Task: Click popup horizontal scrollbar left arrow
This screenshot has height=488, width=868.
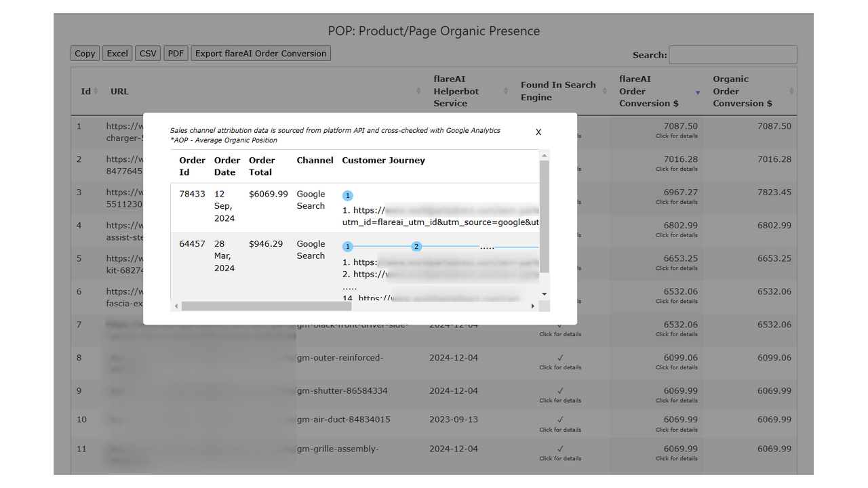Action: pos(176,306)
